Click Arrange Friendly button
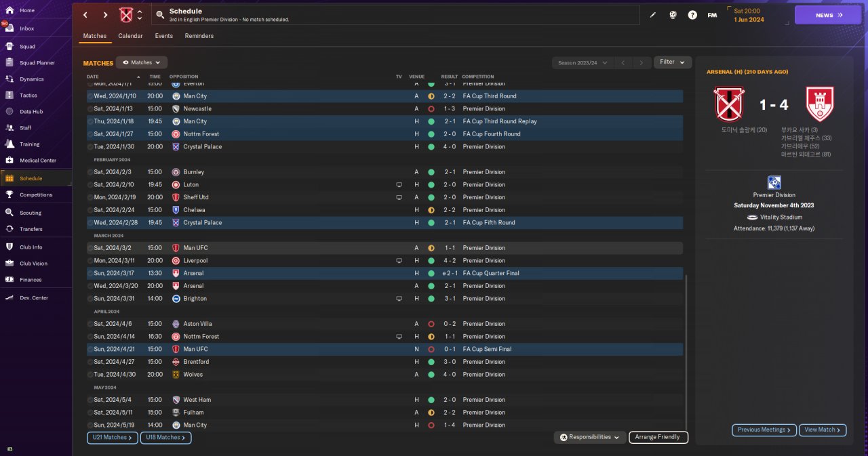 (658, 437)
